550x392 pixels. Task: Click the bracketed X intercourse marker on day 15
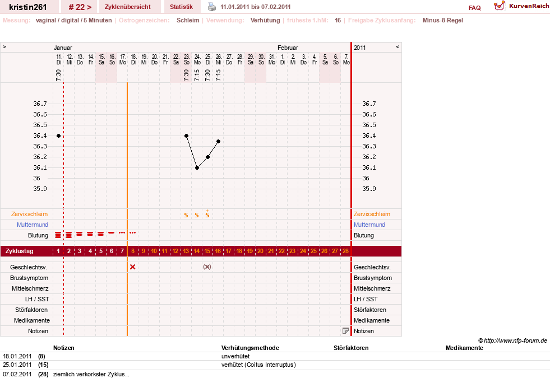[x=207, y=267]
